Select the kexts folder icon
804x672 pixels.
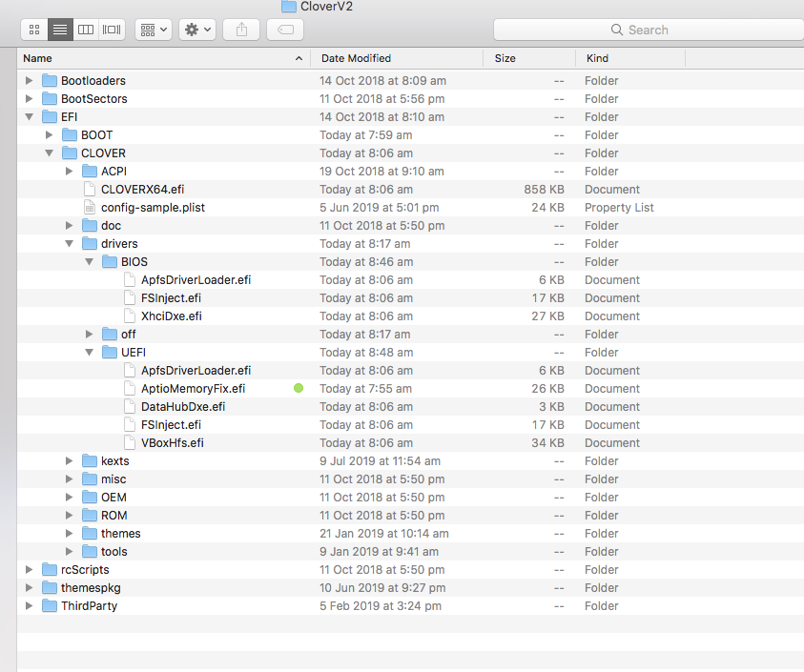90,460
